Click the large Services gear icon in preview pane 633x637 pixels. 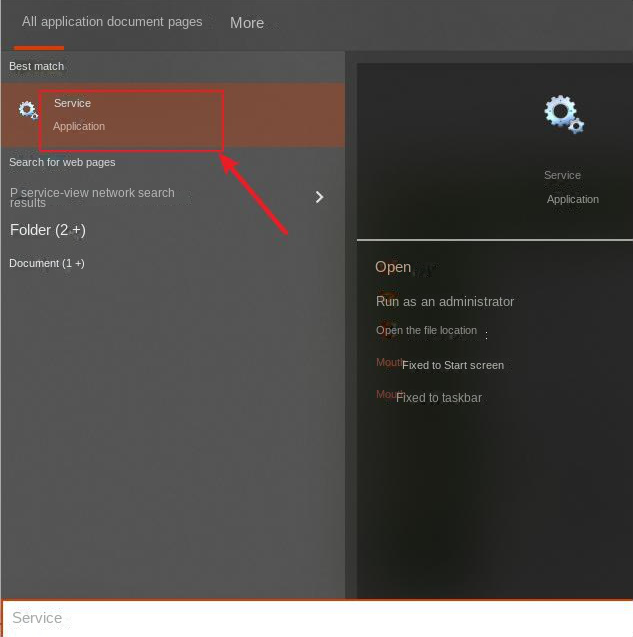pos(563,114)
